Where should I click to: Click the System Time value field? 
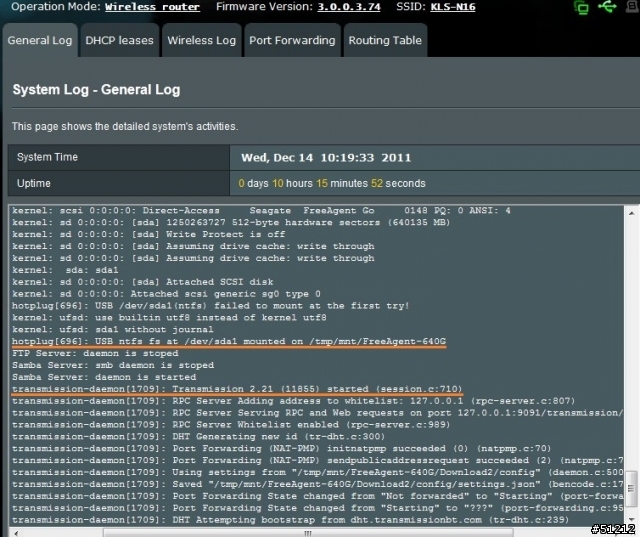click(325, 157)
